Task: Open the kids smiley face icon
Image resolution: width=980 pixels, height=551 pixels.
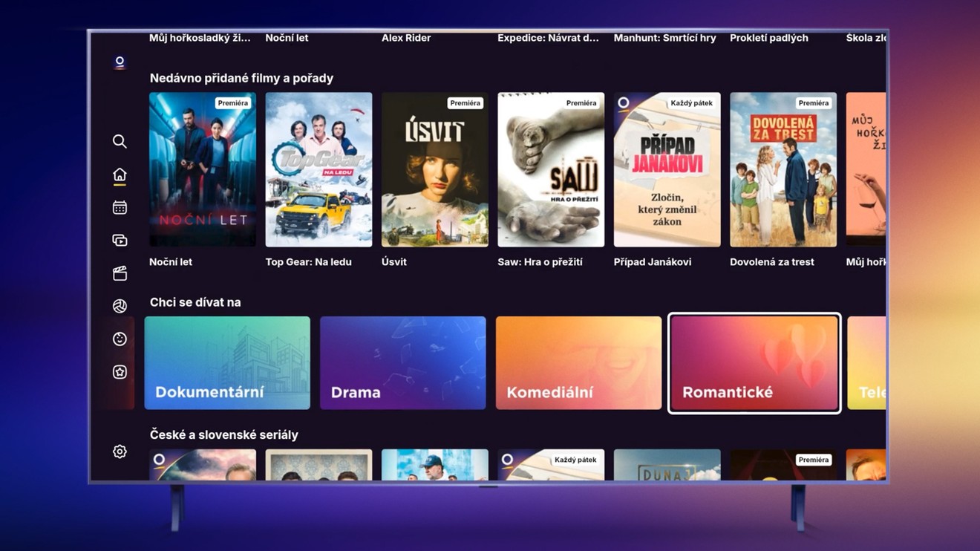Action: point(120,339)
